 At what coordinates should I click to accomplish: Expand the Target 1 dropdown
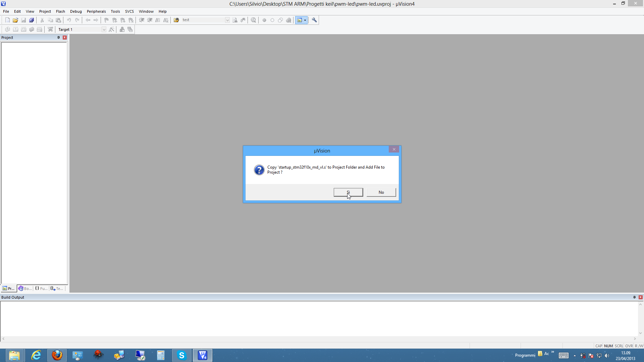(x=104, y=29)
